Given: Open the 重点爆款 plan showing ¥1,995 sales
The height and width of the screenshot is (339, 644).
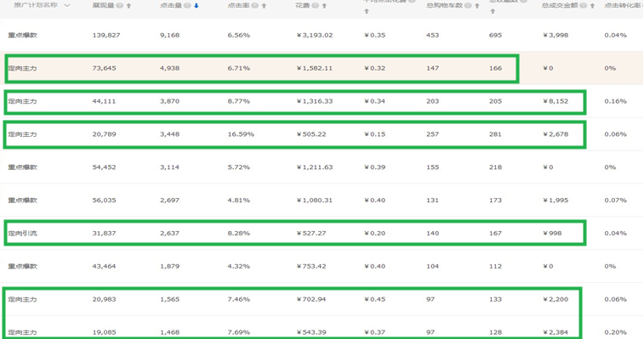Looking at the screenshot, I should (23, 201).
